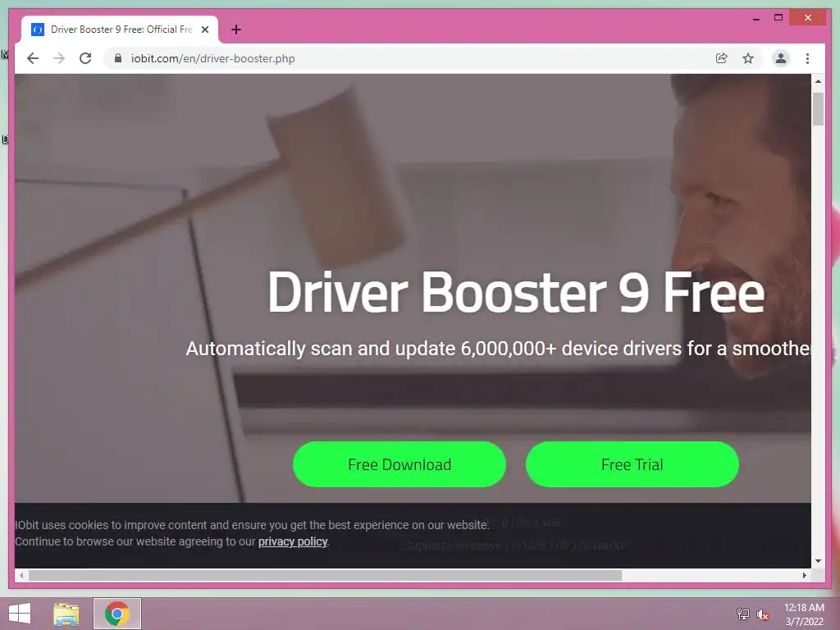Open the taskbar clock showing 12:18 AM

(x=804, y=614)
